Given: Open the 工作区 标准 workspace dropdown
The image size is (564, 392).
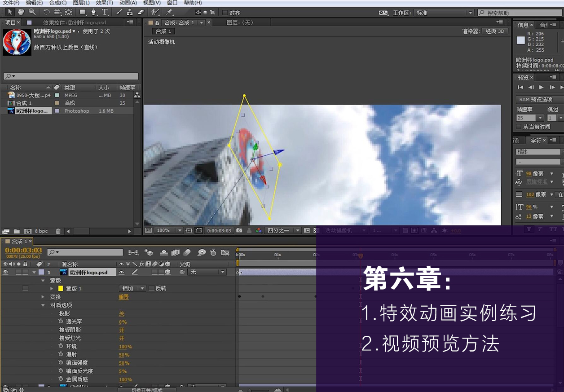Looking at the screenshot, I should (444, 13).
